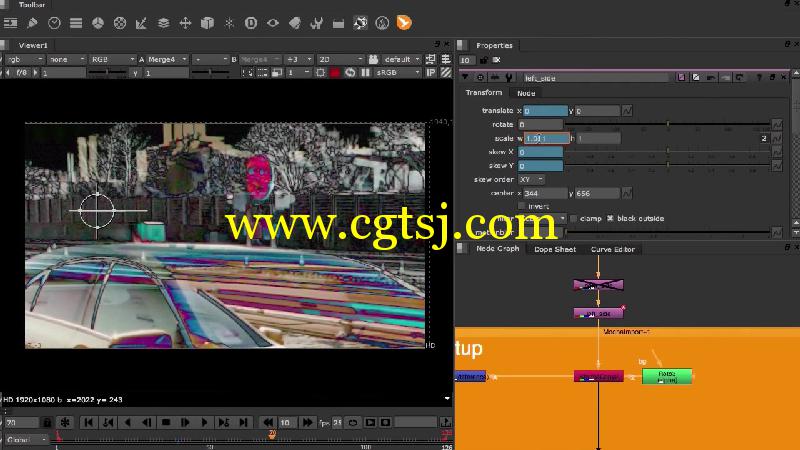Screen dimensions: 800x450
Task: Open the Transform nodes arrows icon
Action: click(x=185, y=23)
